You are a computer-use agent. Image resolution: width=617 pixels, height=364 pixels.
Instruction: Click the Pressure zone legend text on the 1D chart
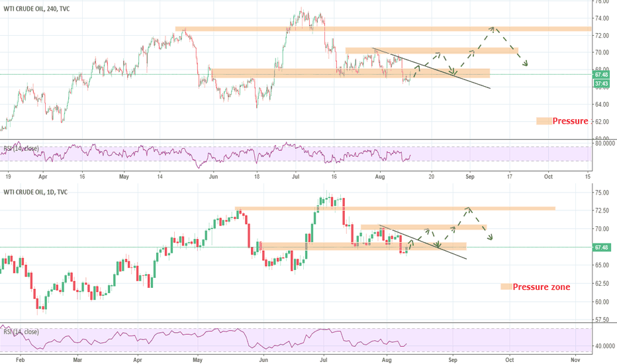pyautogui.click(x=542, y=287)
